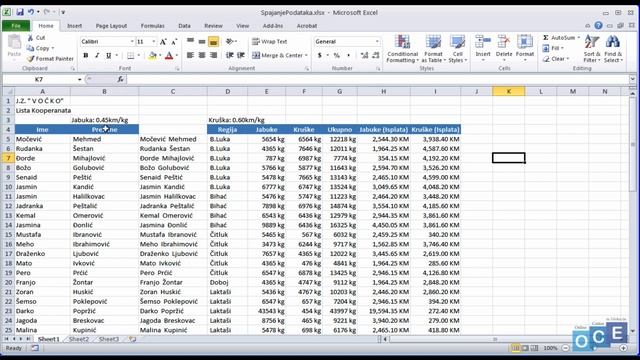Viewport: 640px width, 360px height.
Task: Apply Percent Style format
Action: click(x=337, y=55)
